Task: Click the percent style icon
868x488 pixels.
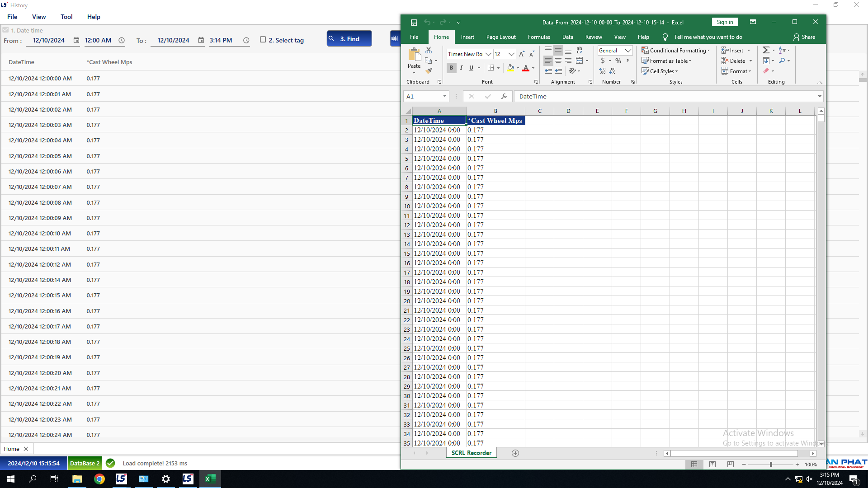Action: 618,61
